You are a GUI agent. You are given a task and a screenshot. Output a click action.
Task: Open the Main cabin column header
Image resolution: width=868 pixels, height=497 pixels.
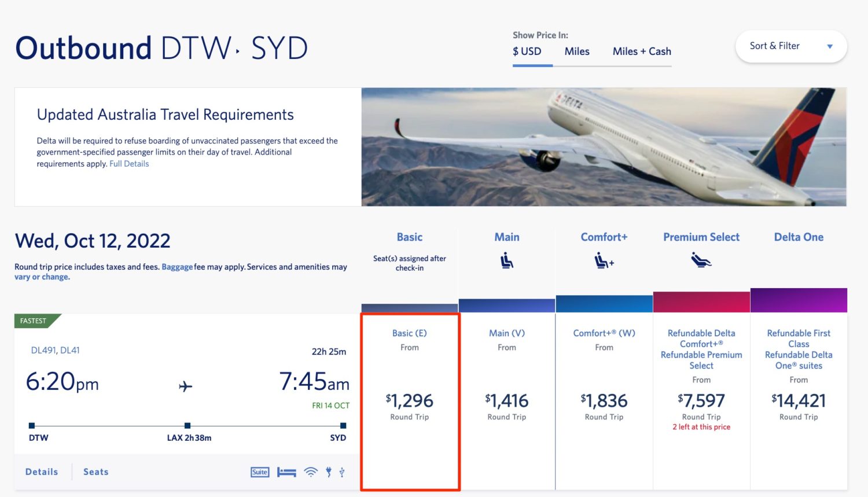pyautogui.click(x=507, y=237)
